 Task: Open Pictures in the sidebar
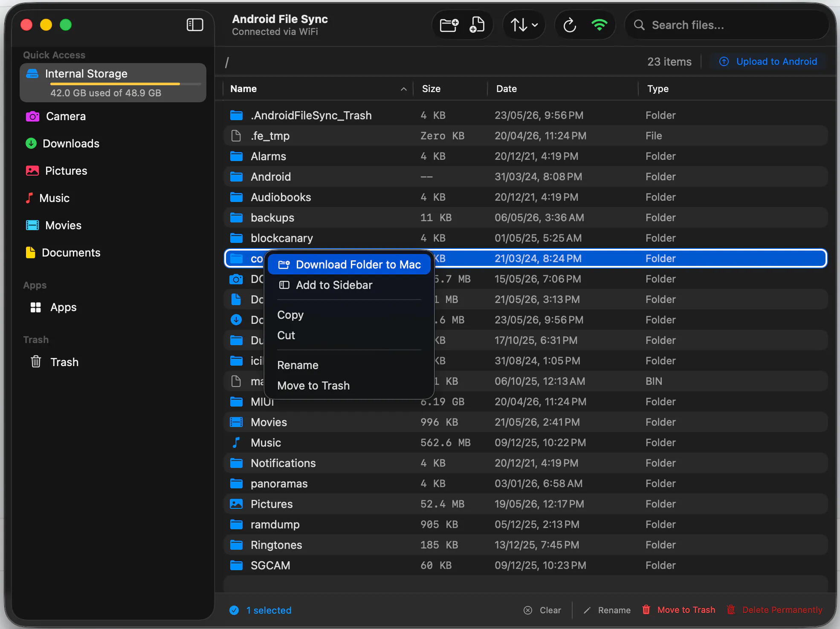pyautogui.click(x=113, y=171)
